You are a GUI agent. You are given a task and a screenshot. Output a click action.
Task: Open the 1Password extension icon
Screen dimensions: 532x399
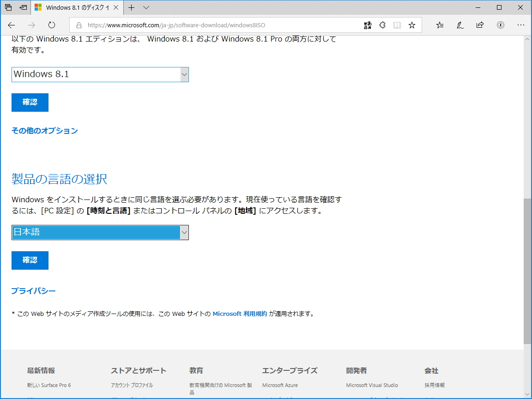(x=501, y=25)
